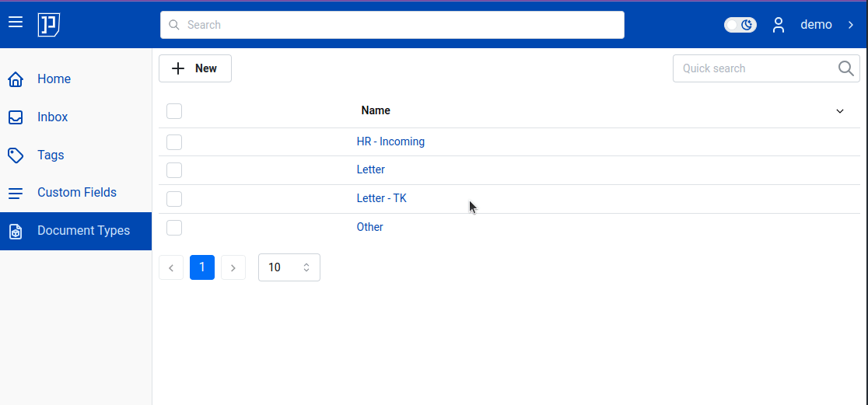Open the Name column sort chevron
The width and height of the screenshot is (868, 405).
(840, 111)
